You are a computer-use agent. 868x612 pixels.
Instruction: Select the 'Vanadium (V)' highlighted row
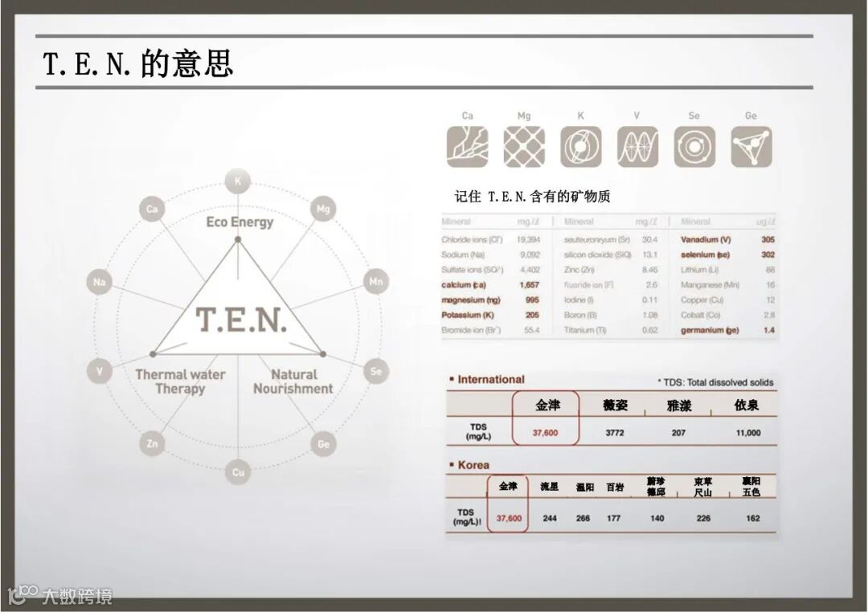[x=728, y=239]
